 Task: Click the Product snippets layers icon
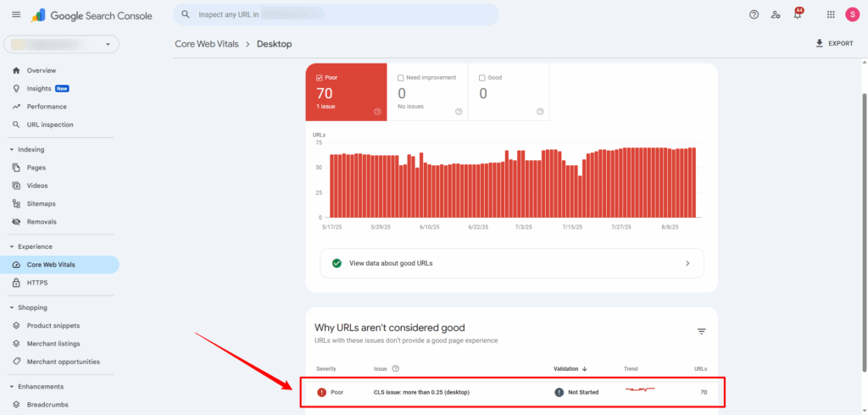16,325
